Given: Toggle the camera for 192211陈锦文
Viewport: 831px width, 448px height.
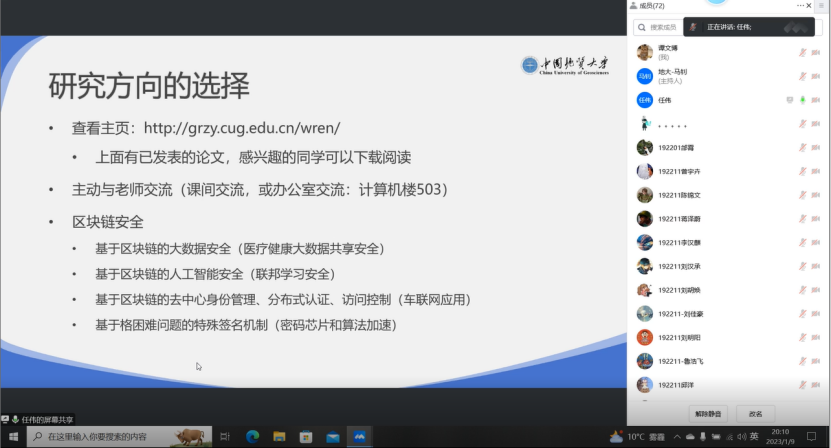Looking at the screenshot, I should 815,195.
